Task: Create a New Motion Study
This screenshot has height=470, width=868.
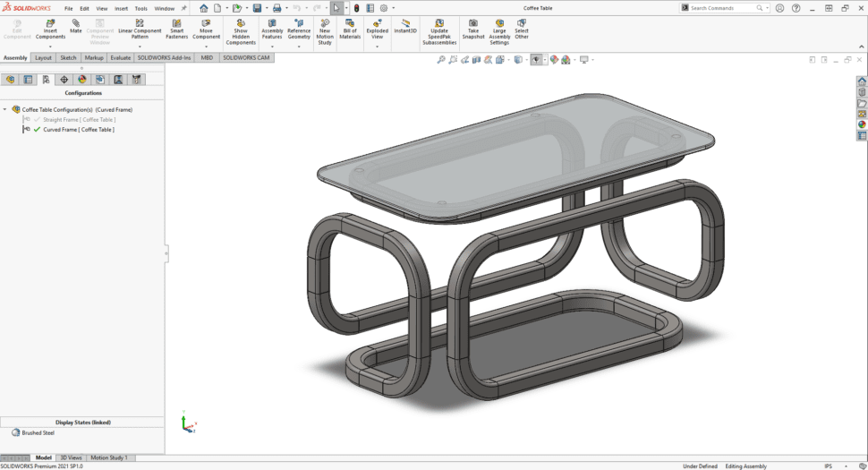Action: pyautogui.click(x=325, y=31)
